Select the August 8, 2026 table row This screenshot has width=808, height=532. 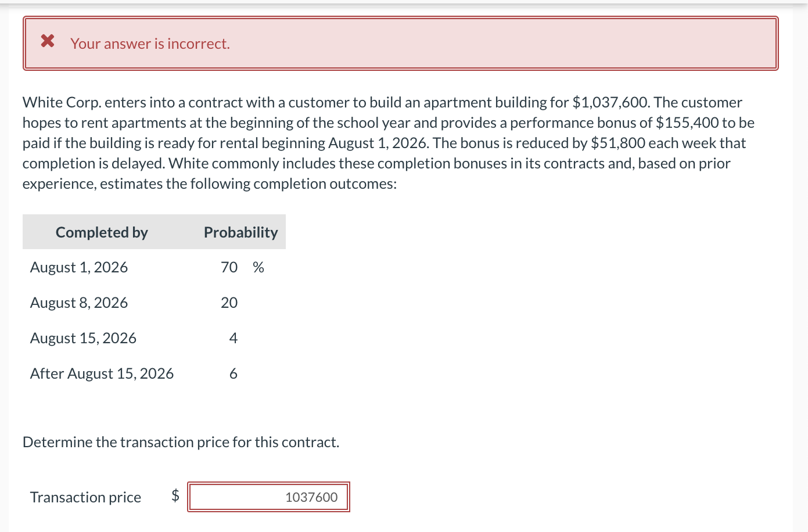[x=145, y=302]
